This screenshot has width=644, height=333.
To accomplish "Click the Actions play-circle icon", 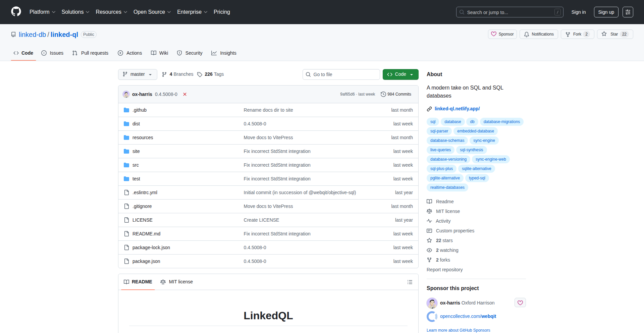I will point(120,53).
